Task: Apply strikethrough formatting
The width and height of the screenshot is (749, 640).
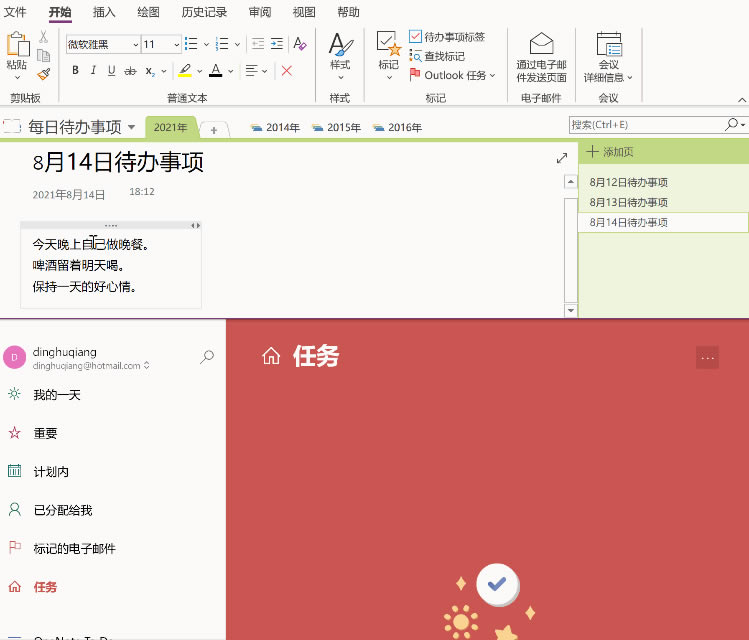Action: [130, 71]
